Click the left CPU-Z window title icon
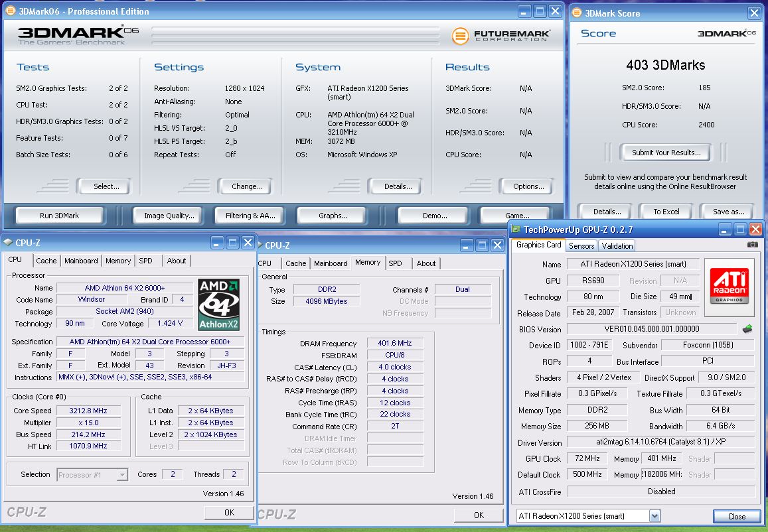Image resolution: width=768 pixels, height=532 pixels. pos(8,242)
